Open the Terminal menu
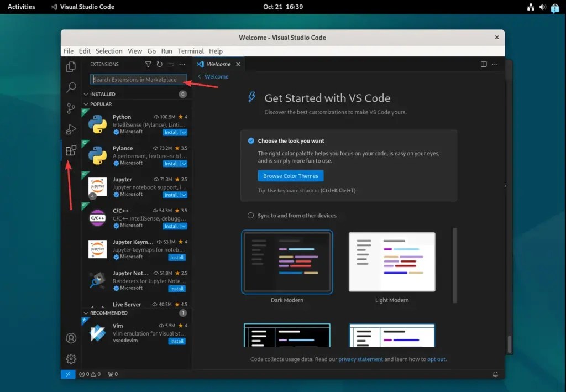Screen dimensions: 566x392 click(191, 51)
